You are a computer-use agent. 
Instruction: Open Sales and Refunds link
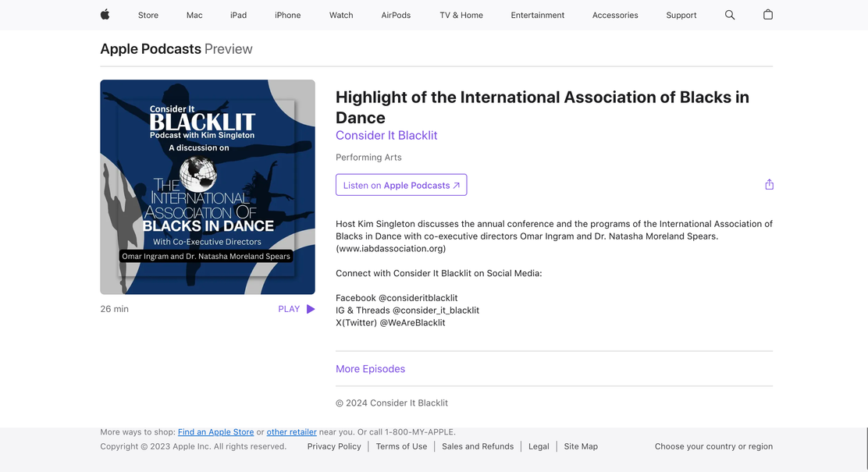pos(478,446)
